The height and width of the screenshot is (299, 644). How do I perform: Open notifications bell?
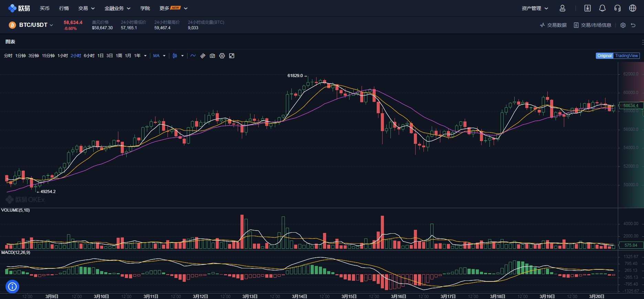602,8
